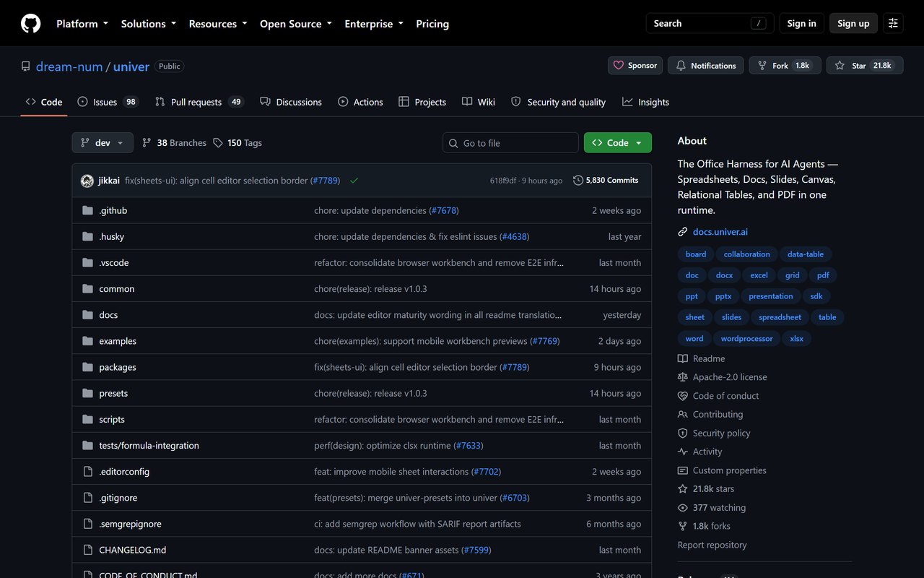This screenshot has width=924, height=578.
Task: Click jikkai's avatar thumbnail
Action: (87, 181)
